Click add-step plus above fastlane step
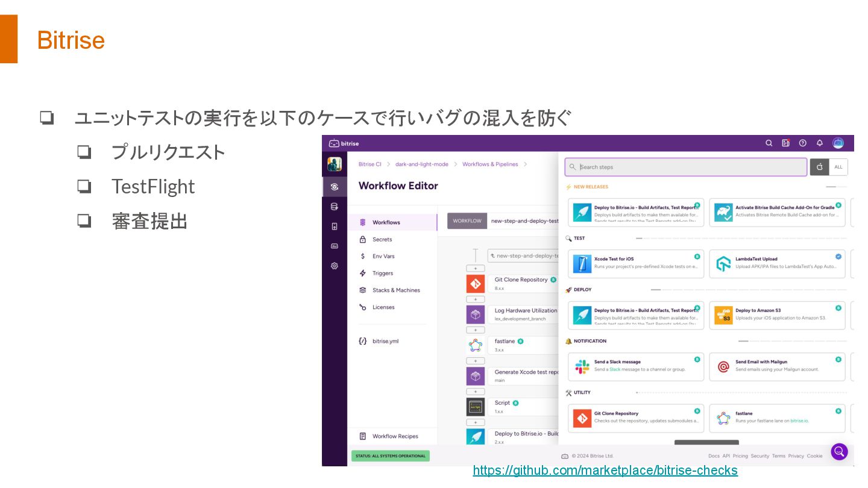 [476, 330]
